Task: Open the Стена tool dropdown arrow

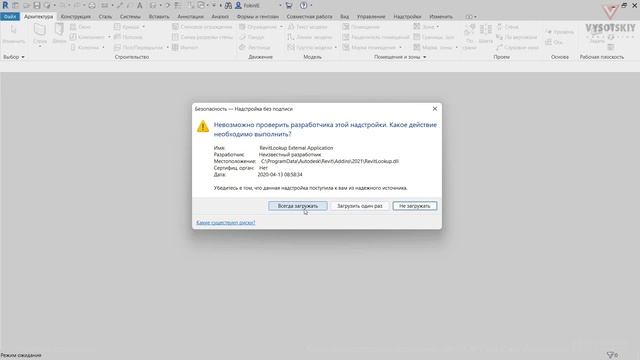Action: coord(40,46)
